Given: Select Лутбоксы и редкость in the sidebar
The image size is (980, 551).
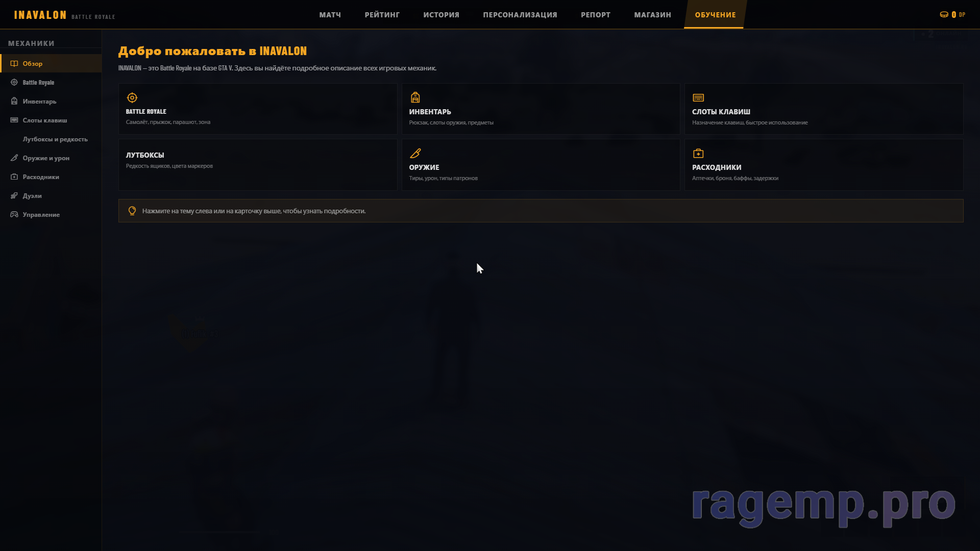Looking at the screenshot, I should [55, 139].
